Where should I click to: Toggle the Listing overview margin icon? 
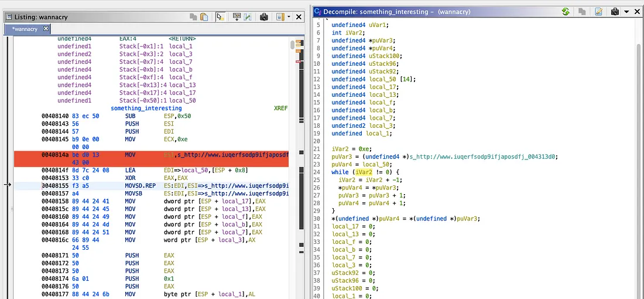pos(280,17)
